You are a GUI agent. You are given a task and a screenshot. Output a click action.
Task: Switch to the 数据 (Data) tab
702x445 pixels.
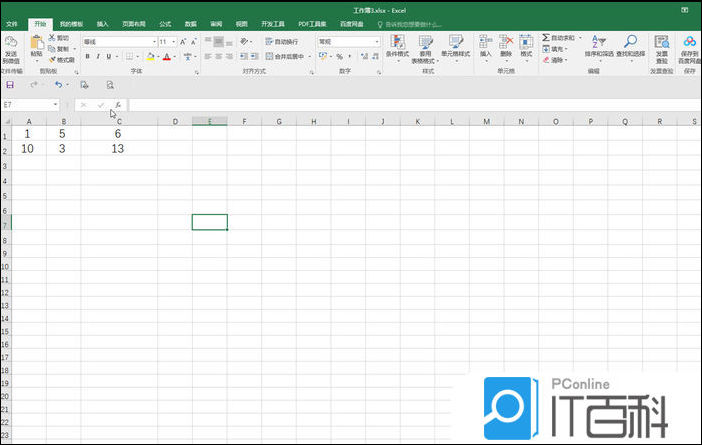point(191,24)
